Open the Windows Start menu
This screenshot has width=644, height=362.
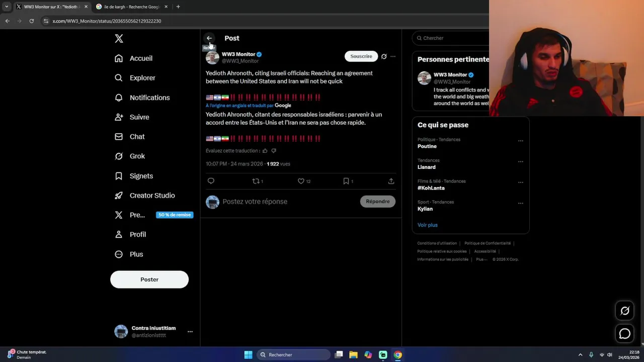248,355
